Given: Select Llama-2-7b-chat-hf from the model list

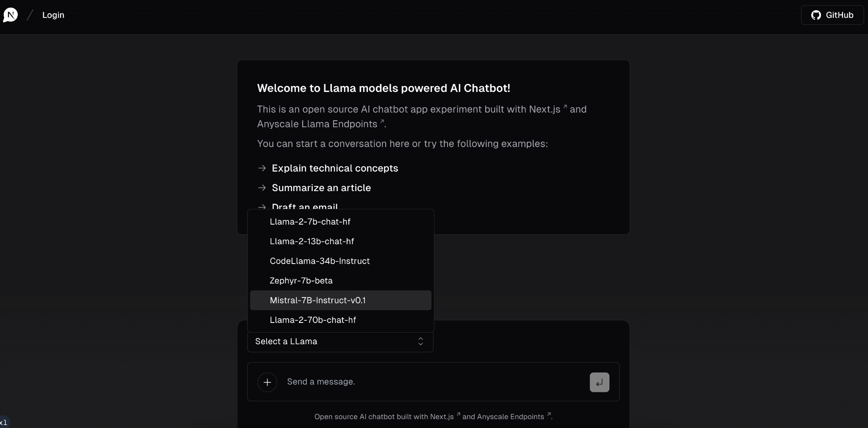Looking at the screenshot, I should pos(310,221).
